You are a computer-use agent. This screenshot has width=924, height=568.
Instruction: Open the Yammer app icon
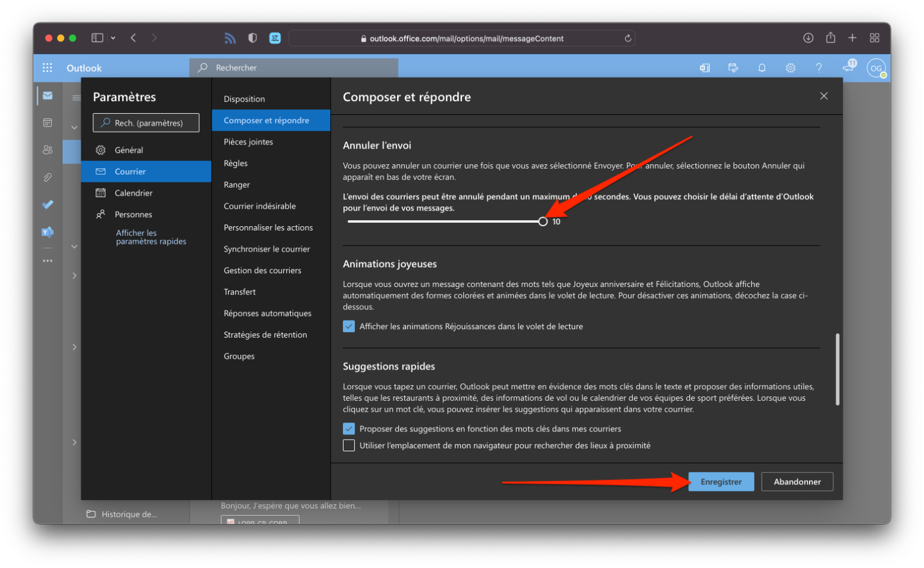point(48,232)
